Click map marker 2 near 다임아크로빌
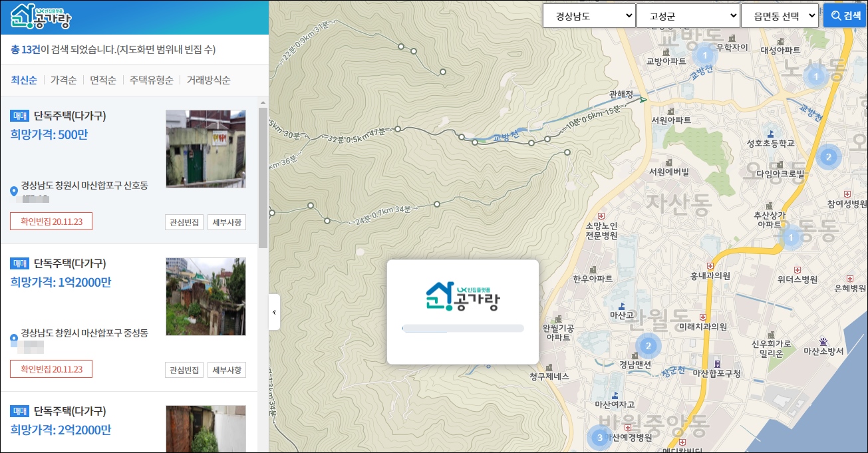Viewport: 868px width, 453px height. tap(828, 157)
